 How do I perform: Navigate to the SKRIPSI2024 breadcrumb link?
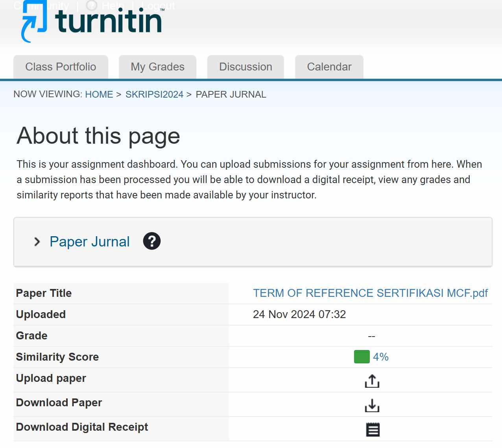154,94
